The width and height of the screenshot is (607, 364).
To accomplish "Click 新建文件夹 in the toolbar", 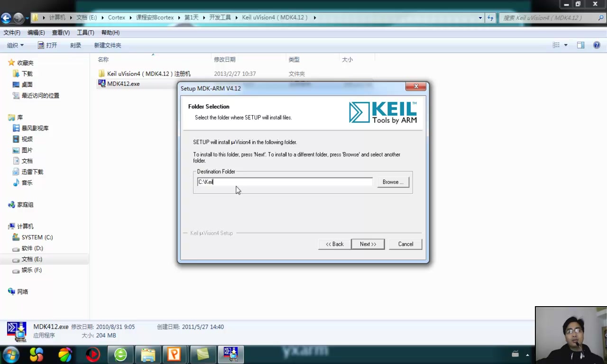I will point(108,45).
